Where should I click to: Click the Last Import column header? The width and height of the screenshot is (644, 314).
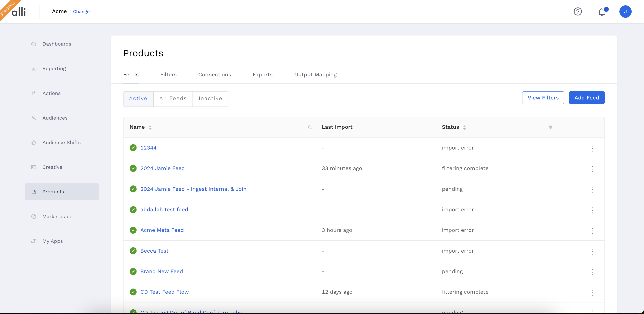pos(337,127)
